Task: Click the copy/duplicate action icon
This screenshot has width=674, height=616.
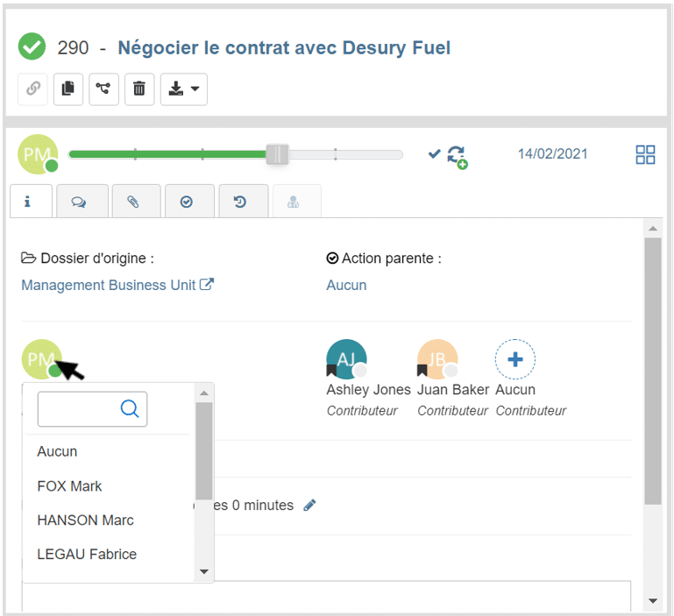Action: coord(67,89)
